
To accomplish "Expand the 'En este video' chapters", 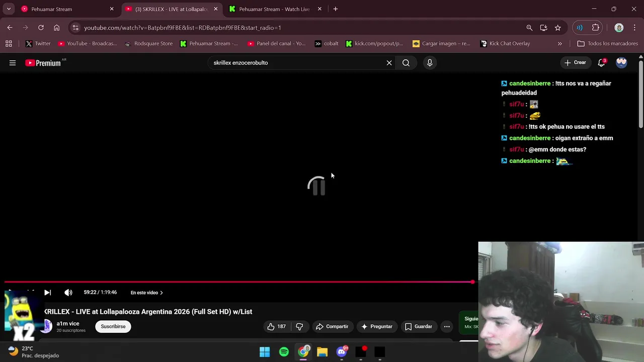I will [x=146, y=293].
